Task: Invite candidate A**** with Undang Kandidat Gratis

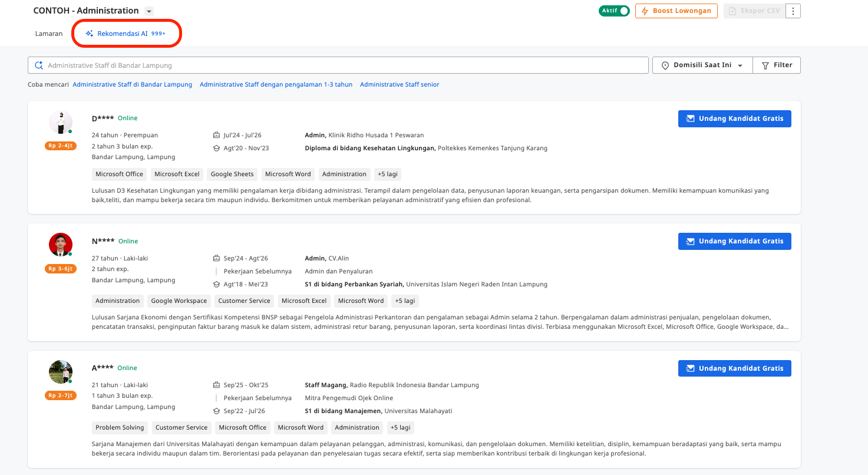Action: pos(735,368)
